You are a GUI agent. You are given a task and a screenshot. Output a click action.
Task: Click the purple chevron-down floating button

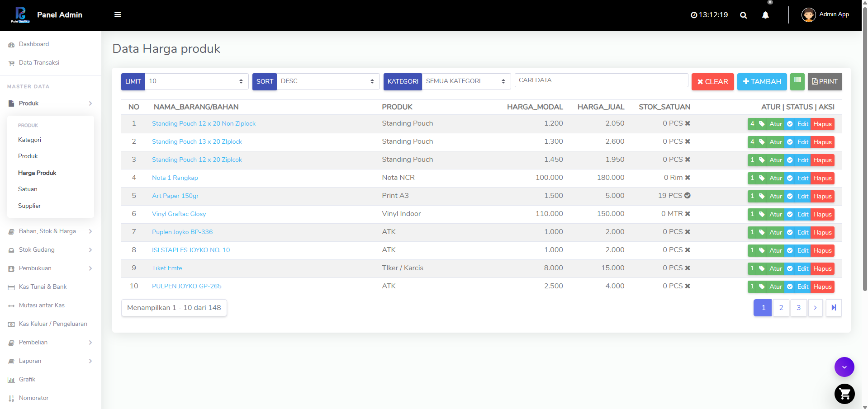(x=844, y=367)
